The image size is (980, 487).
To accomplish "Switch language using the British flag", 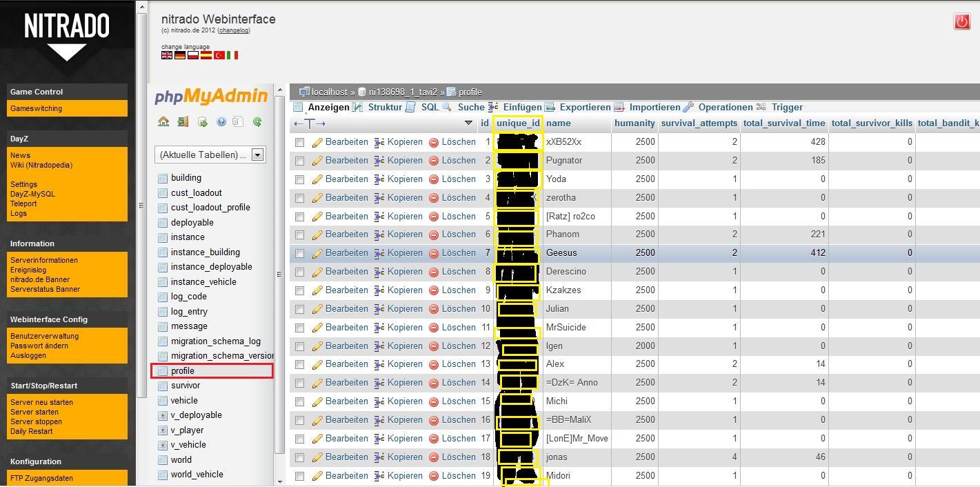I will click(166, 55).
